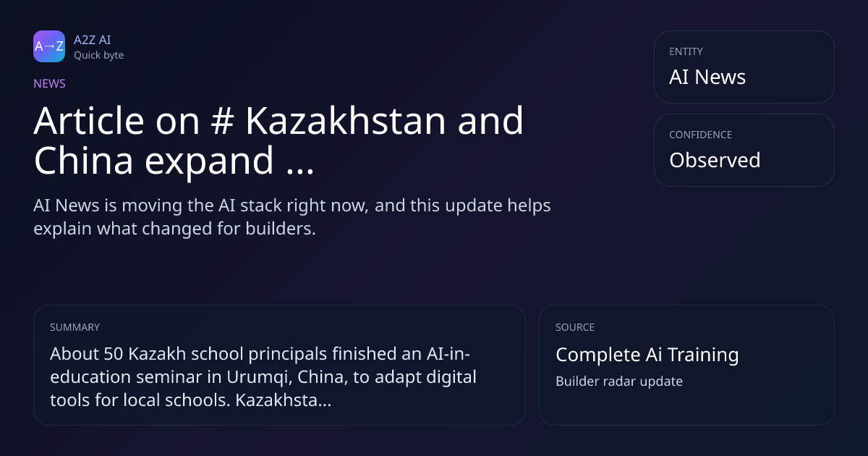This screenshot has width=868, height=456.
Task: Click the purple NEWS category label
Action: pyautogui.click(x=49, y=83)
